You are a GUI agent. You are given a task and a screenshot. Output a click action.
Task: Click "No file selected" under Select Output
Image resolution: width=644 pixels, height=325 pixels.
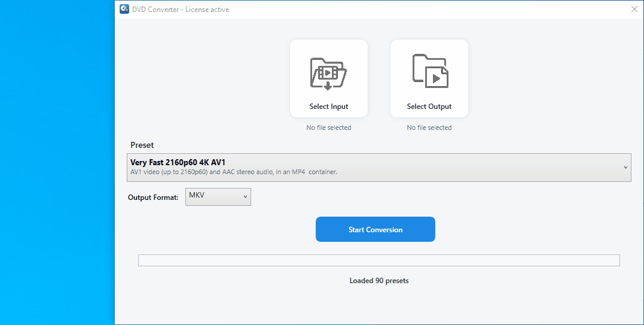tap(429, 127)
